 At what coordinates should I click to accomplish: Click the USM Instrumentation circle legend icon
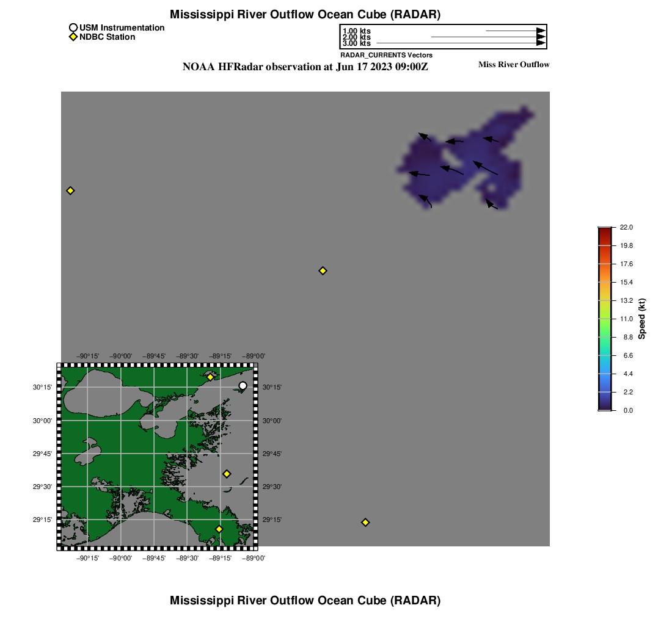73,27
